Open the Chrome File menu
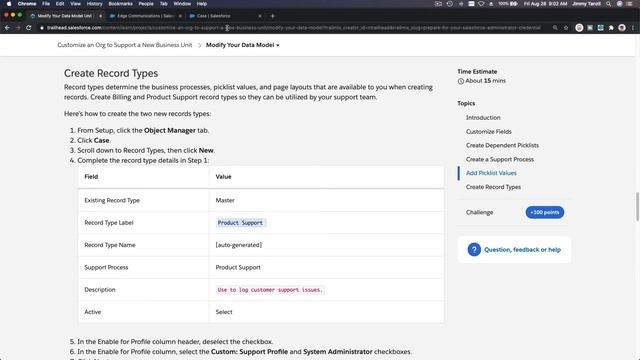This screenshot has height=360, width=640. pyautogui.click(x=46, y=4)
